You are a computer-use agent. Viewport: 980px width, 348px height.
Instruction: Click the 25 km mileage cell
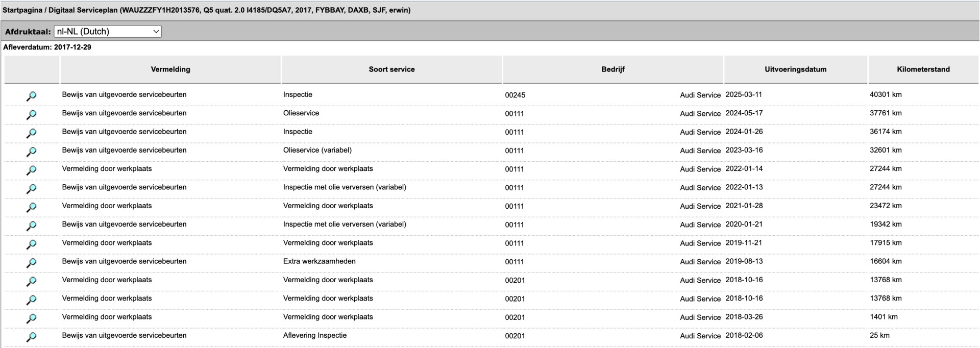coord(879,335)
